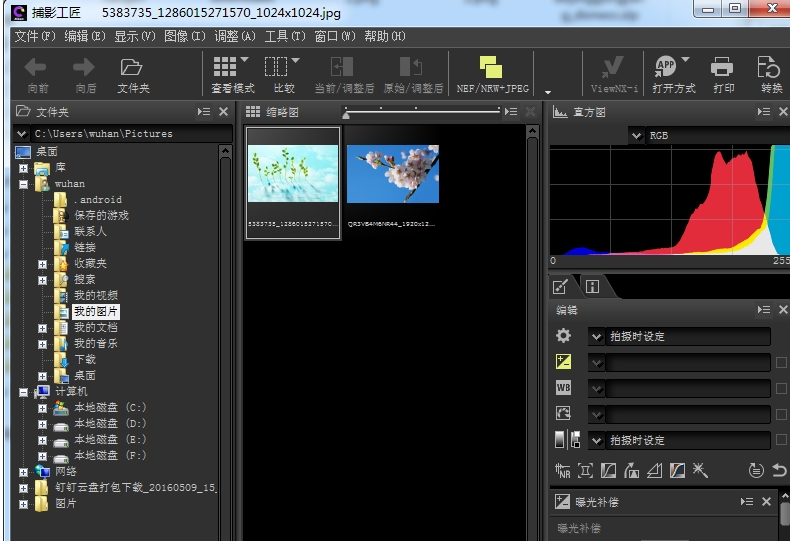Open the RGB channel dropdown
Screen dimensions: 790x541
coord(637,135)
